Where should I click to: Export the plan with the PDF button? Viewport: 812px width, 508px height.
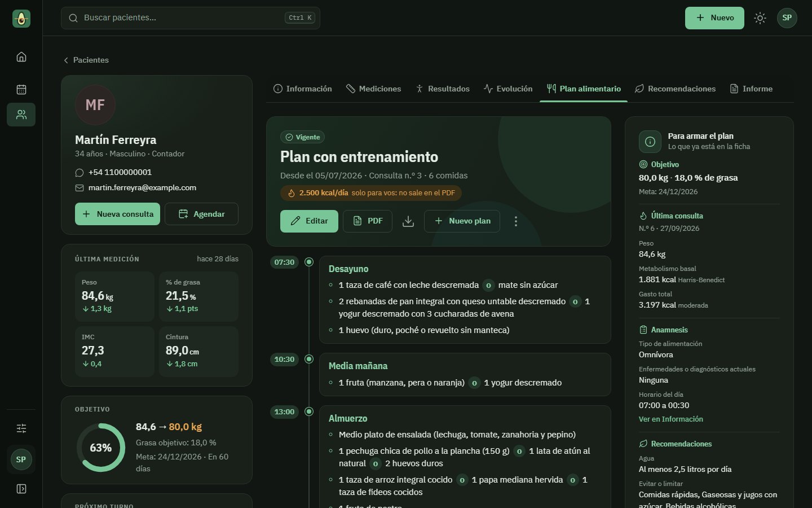coord(368,221)
